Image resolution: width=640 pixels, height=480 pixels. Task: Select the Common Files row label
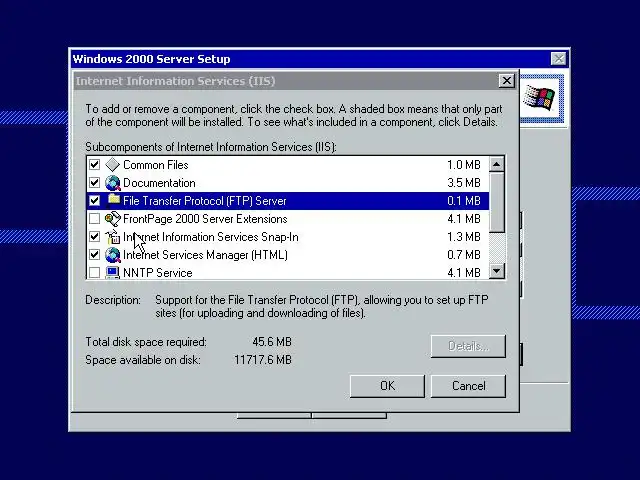click(156, 165)
